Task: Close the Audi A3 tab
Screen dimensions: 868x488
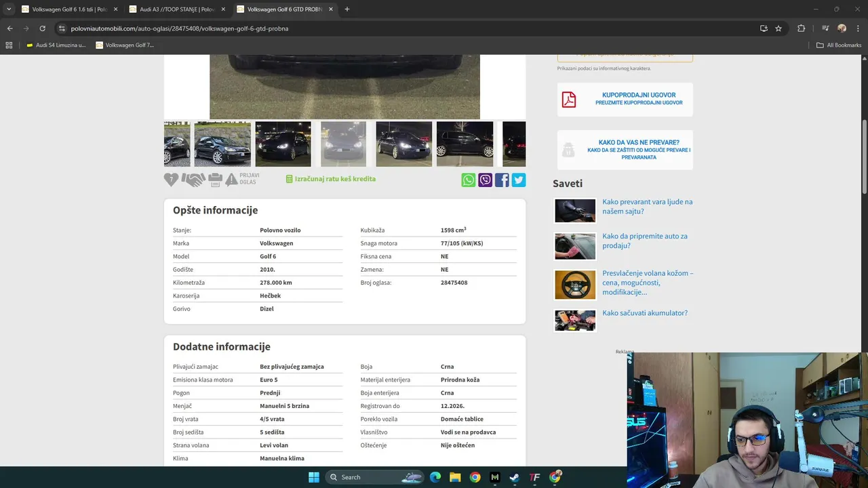Action: click(x=223, y=9)
